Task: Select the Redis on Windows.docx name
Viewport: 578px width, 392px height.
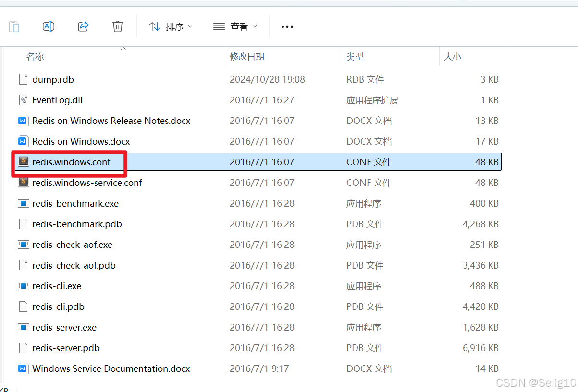Action: tap(81, 141)
